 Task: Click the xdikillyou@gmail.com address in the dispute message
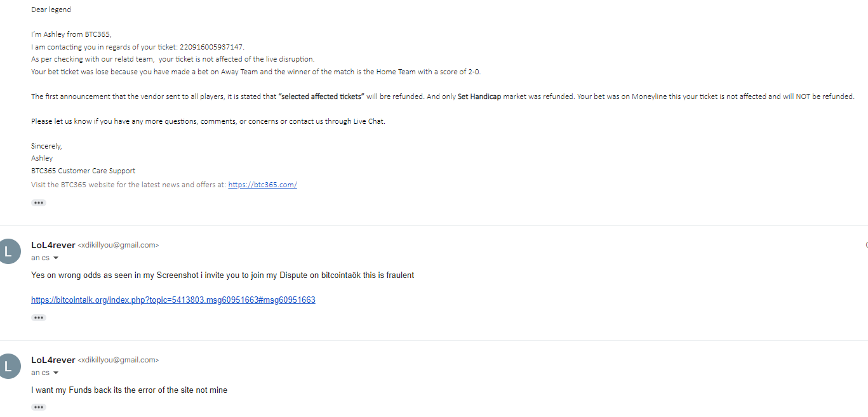coord(118,245)
